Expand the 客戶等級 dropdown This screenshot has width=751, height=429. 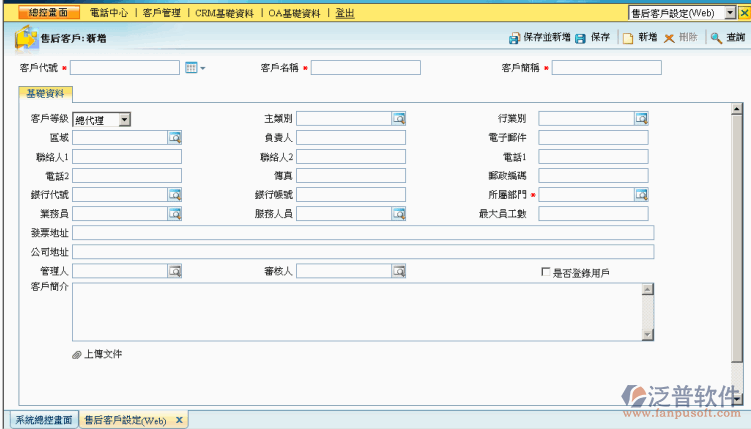pos(124,120)
